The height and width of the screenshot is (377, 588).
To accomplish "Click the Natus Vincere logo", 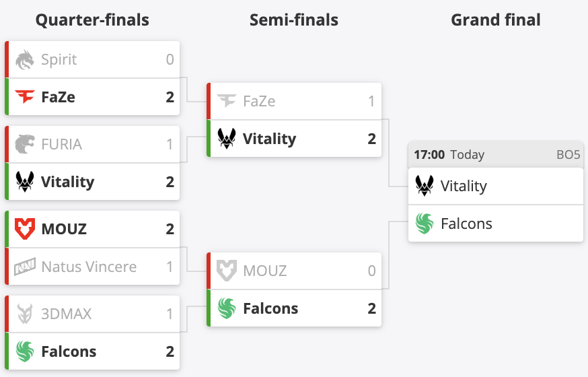I will point(25,267).
